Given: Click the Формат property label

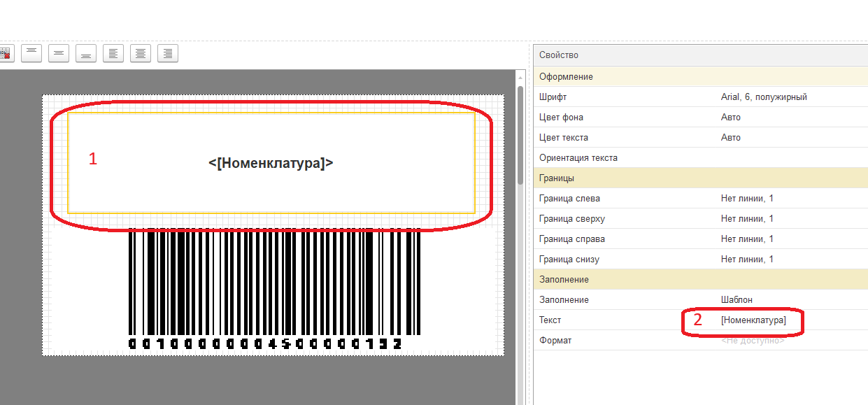Looking at the screenshot, I should coord(555,341).
